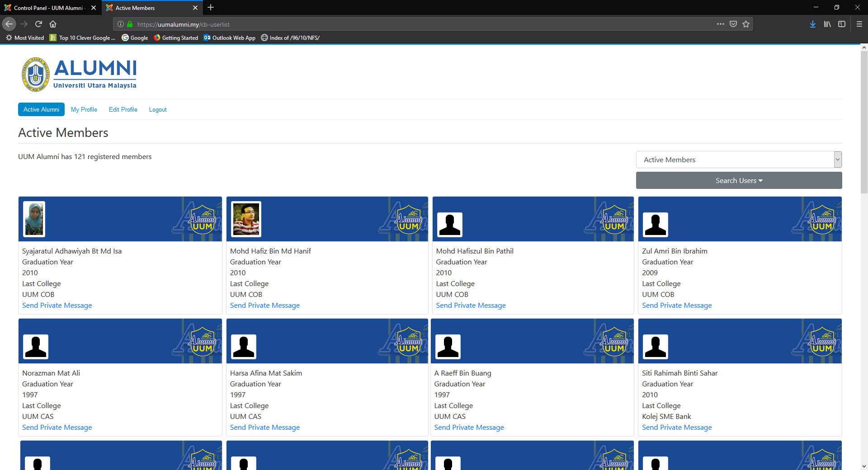Open the Outlook Web App bookmark
Image resolution: width=868 pixels, height=470 pixels.
click(230, 38)
